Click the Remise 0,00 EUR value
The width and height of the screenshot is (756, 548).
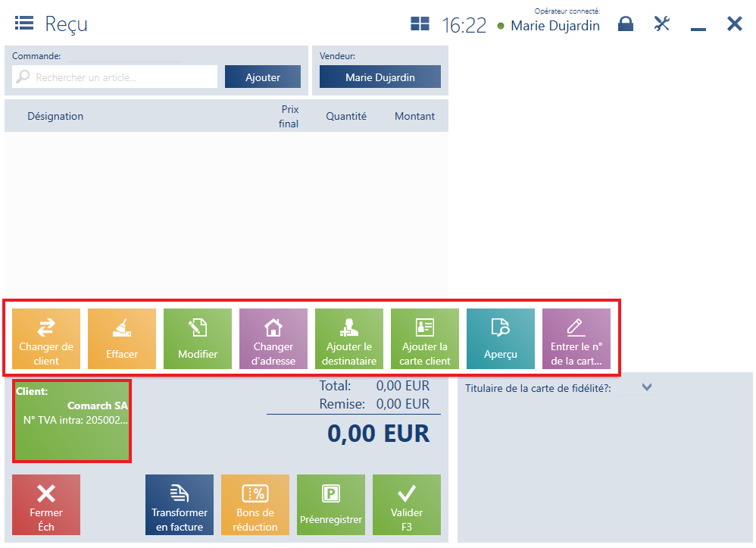coord(402,404)
